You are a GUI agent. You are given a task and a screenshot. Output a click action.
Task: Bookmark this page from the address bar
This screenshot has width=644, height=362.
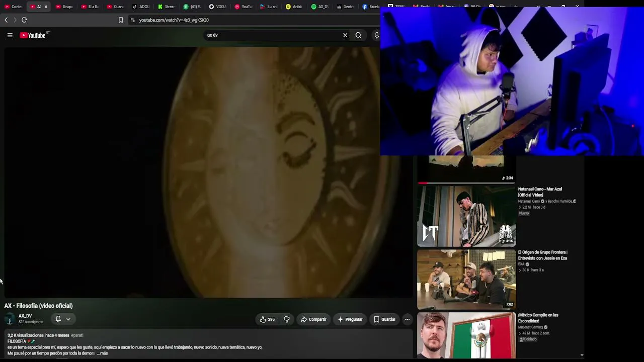(121, 20)
